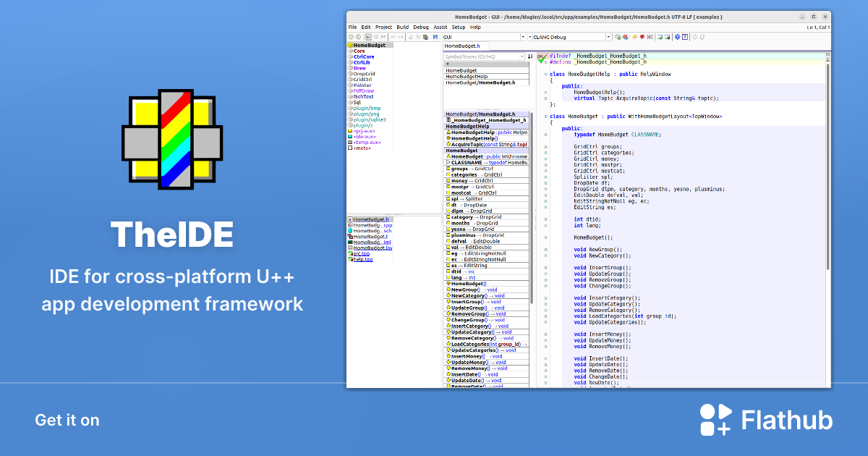The height and width of the screenshot is (456, 868).
Task: Click the Flathub logo
Action: 766,420
